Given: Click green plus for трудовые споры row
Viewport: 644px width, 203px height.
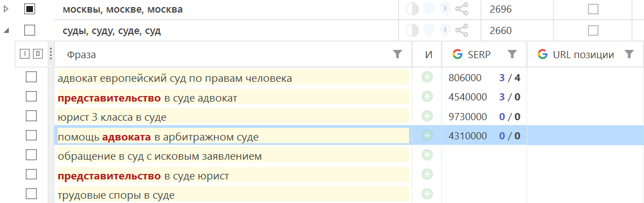Looking at the screenshot, I should tap(427, 194).
